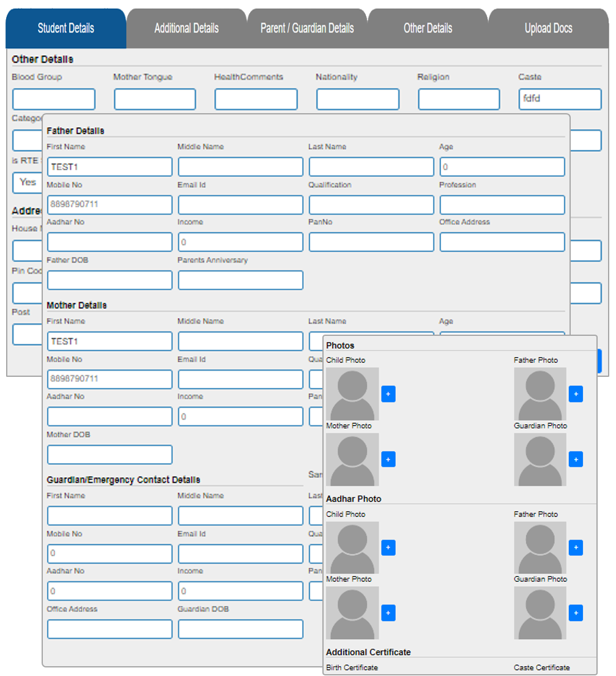The width and height of the screenshot is (616, 676).
Task: Click the Guardian Office Address field
Action: coord(110,629)
